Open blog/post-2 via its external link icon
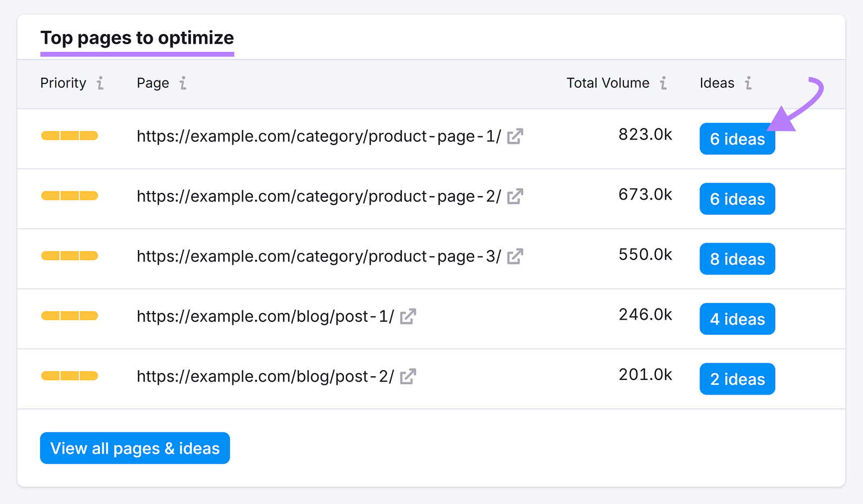The width and height of the screenshot is (863, 504). pyautogui.click(x=409, y=377)
